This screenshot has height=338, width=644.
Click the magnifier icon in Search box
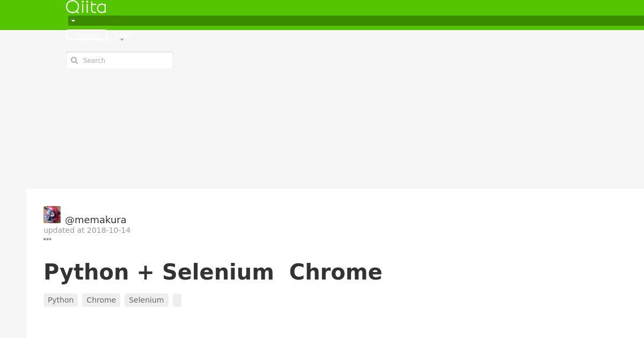(75, 61)
